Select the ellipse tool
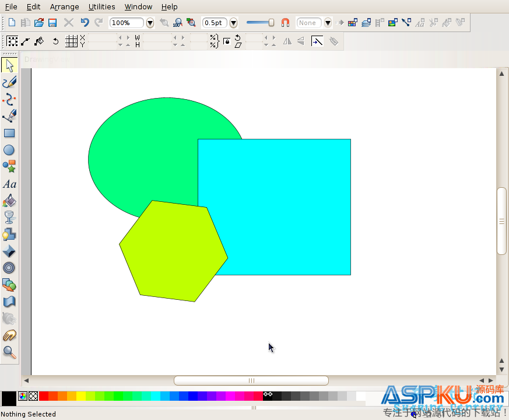The height and width of the screenshot is (420, 509). click(x=9, y=150)
